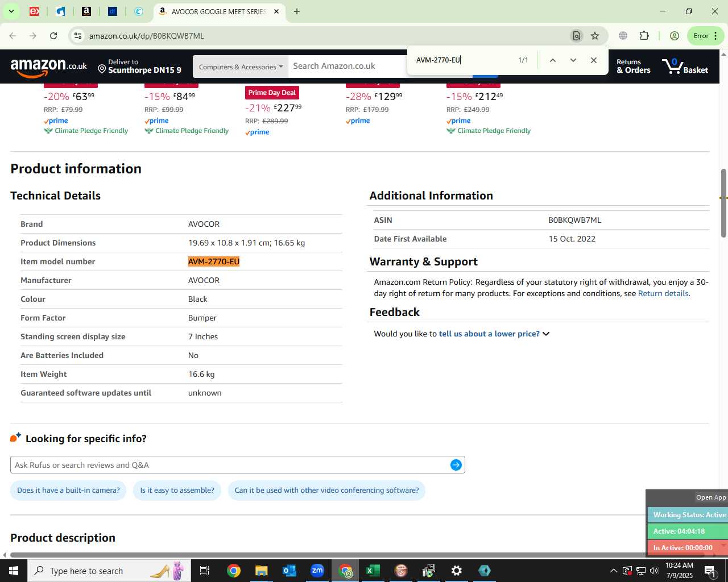Viewport: 728px width, 582px height.
Task: Click the Ask Rufus search field
Action: point(230,465)
